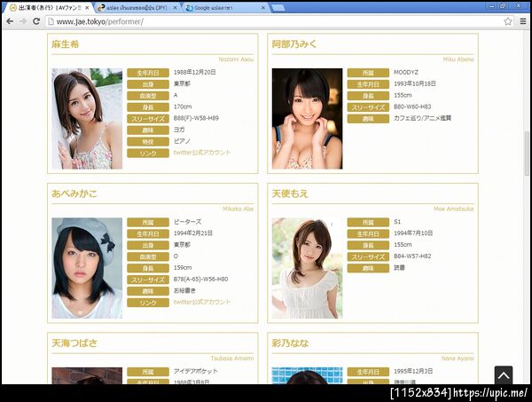Click the date 1994年2月21日
532x402 pixels.
(x=193, y=233)
